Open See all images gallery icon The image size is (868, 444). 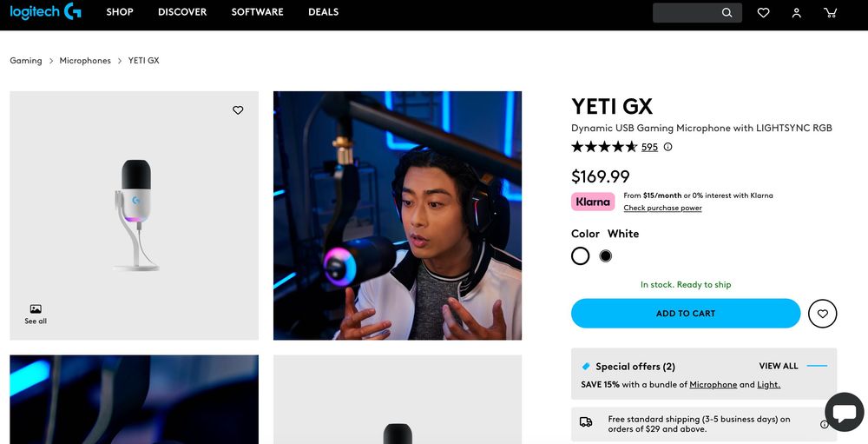36,314
